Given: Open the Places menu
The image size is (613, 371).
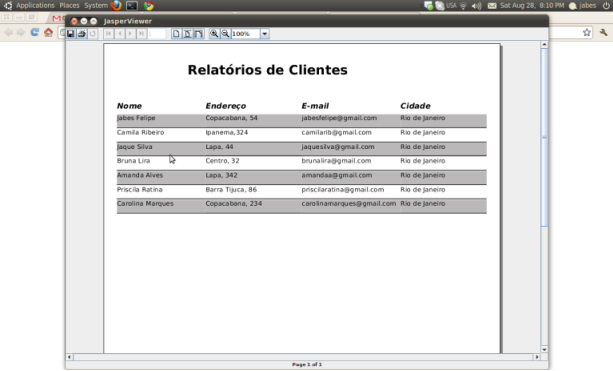Looking at the screenshot, I should [69, 5].
